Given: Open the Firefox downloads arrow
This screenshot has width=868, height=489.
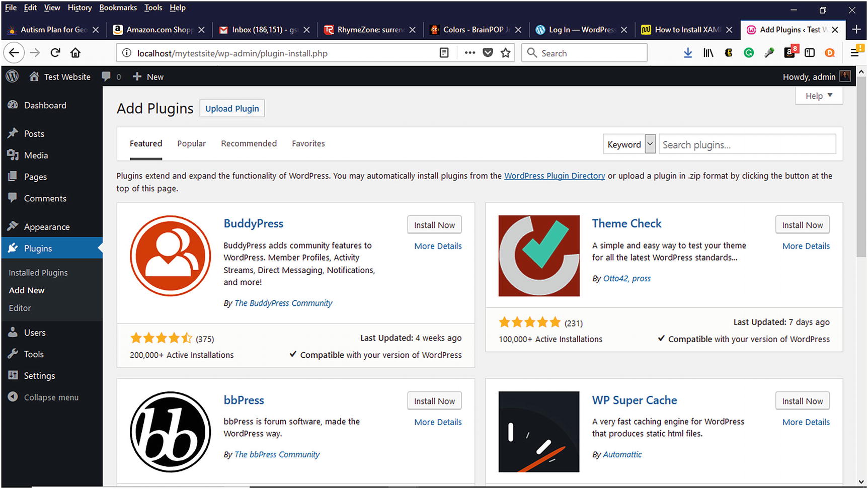Looking at the screenshot, I should tap(688, 53).
